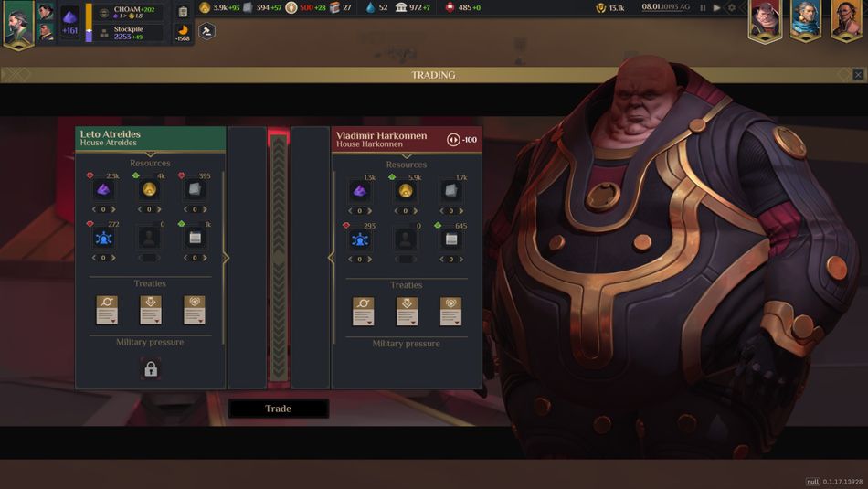868x489 pixels.
Task: Choose first treaty document under Leto Atreides
Action: (107, 310)
